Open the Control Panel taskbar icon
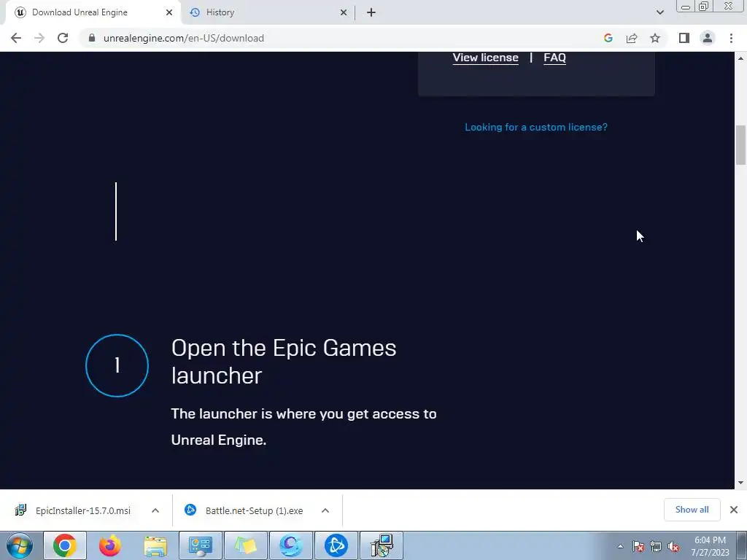This screenshot has height=560, width=747. (x=201, y=545)
